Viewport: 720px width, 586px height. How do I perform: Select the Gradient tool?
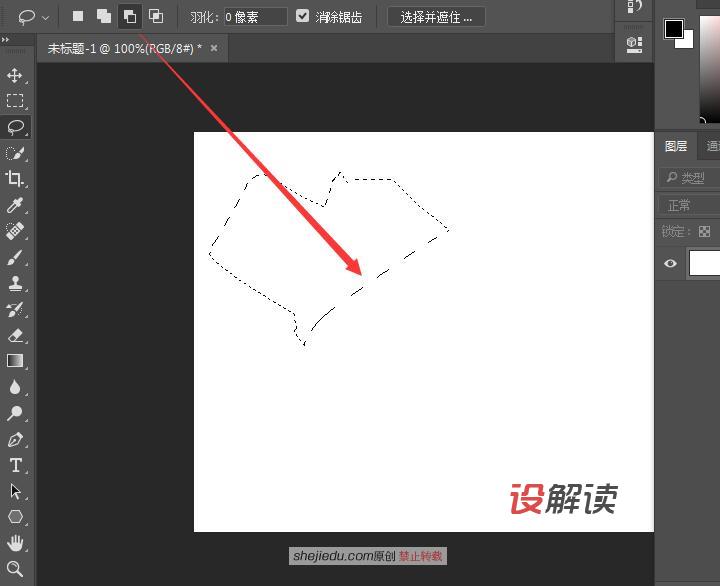click(x=15, y=361)
